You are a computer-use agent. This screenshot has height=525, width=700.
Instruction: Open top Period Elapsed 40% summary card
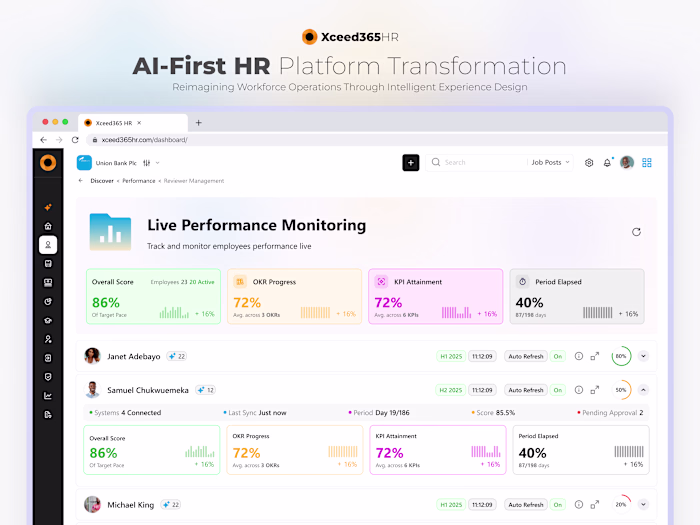577,296
